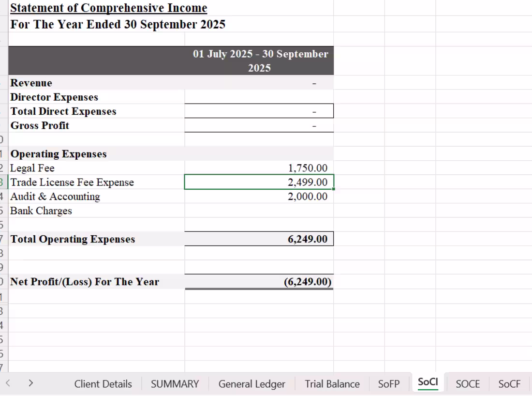The width and height of the screenshot is (532, 396).
Task: Switch to the SOCE sheet tab
Action: [x=468, y=384]
